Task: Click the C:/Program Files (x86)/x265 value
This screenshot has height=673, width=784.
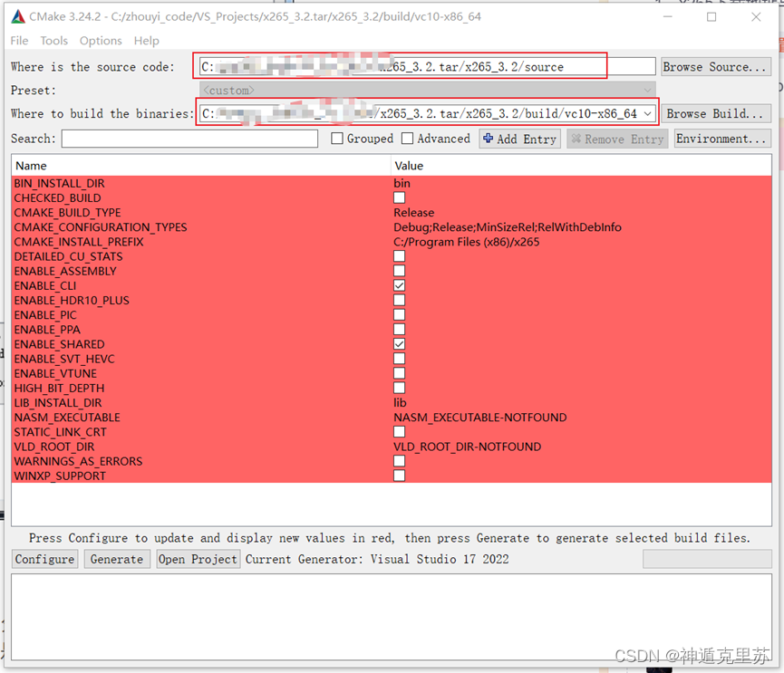Action: coord(467,242)
